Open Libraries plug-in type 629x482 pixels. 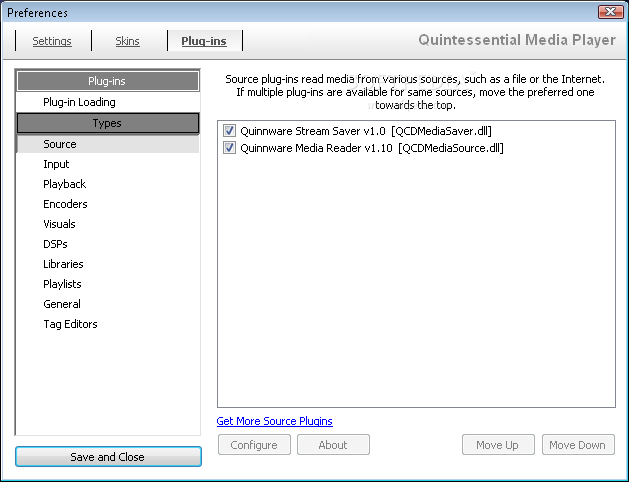click(x=108, y=264)
